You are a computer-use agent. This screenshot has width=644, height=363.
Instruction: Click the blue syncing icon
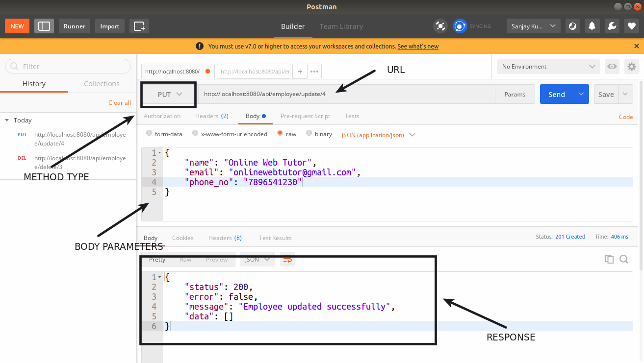tap(460, 25)
